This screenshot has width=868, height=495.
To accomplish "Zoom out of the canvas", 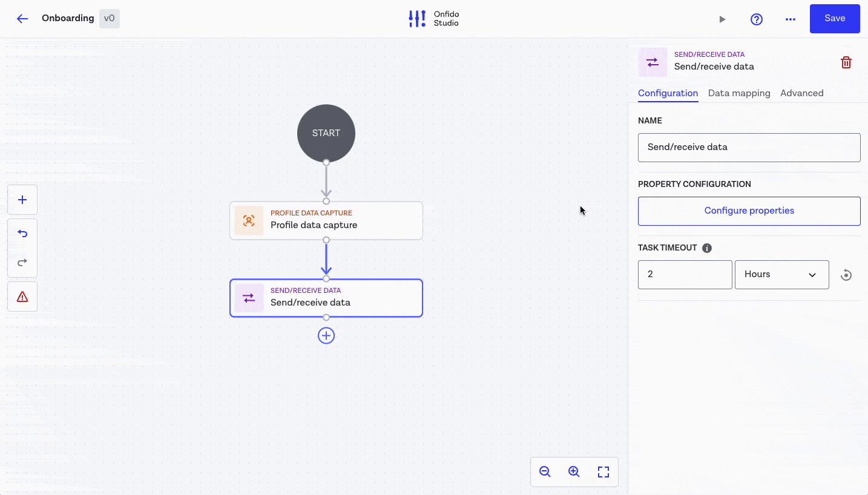I will click(x=545, y=472).
